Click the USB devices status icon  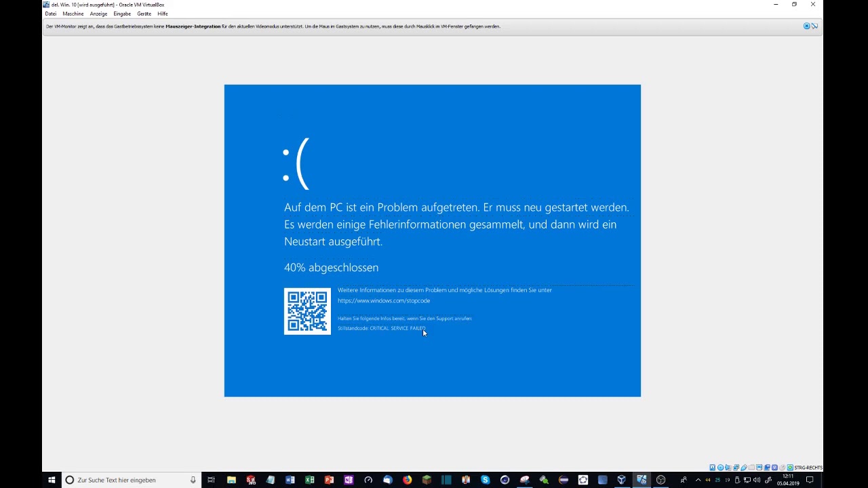[744, 467]
